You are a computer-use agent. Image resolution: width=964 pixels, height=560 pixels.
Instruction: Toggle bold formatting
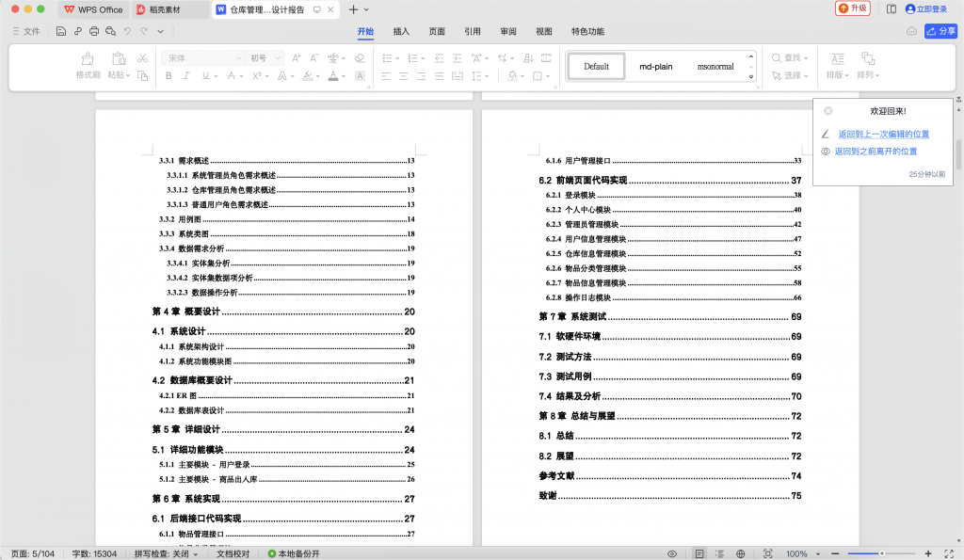(x=169, y=75)
